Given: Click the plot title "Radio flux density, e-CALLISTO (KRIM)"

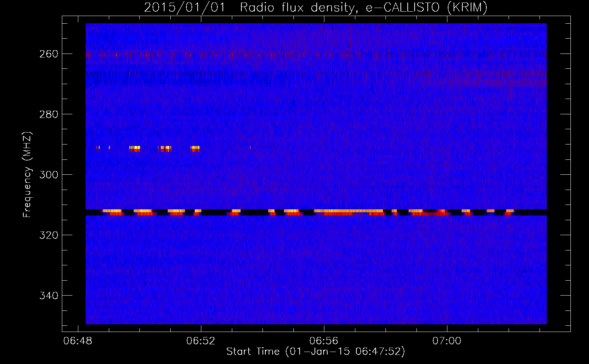Looking at the screenshot, I should pyautogui.click(x=364, y=8).
